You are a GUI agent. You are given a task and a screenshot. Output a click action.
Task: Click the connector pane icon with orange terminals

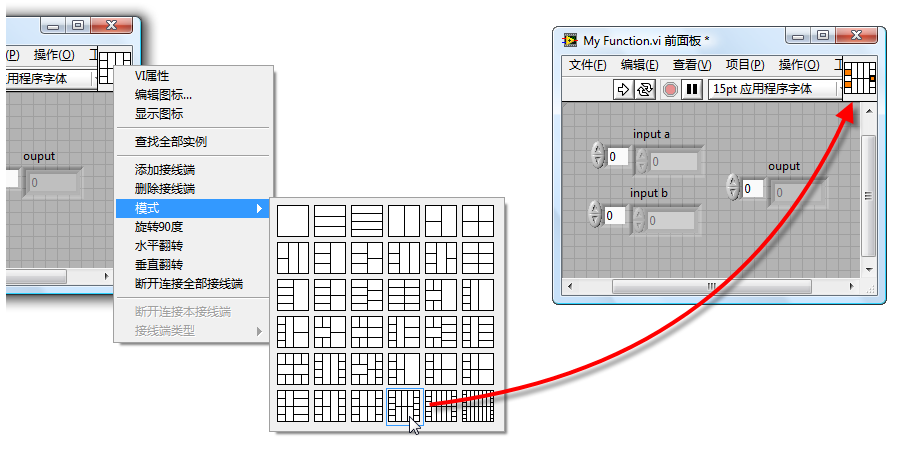tap(859, 78)
